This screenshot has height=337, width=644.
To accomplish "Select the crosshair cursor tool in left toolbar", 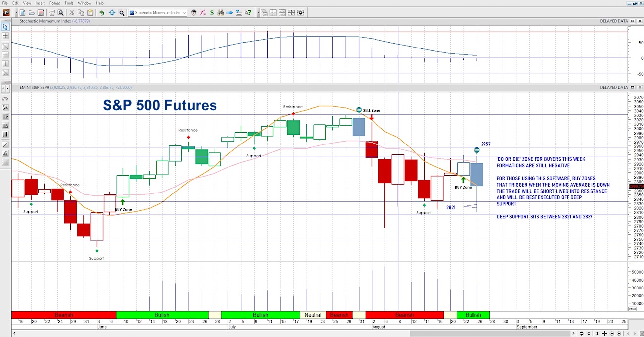I will 5,36.
